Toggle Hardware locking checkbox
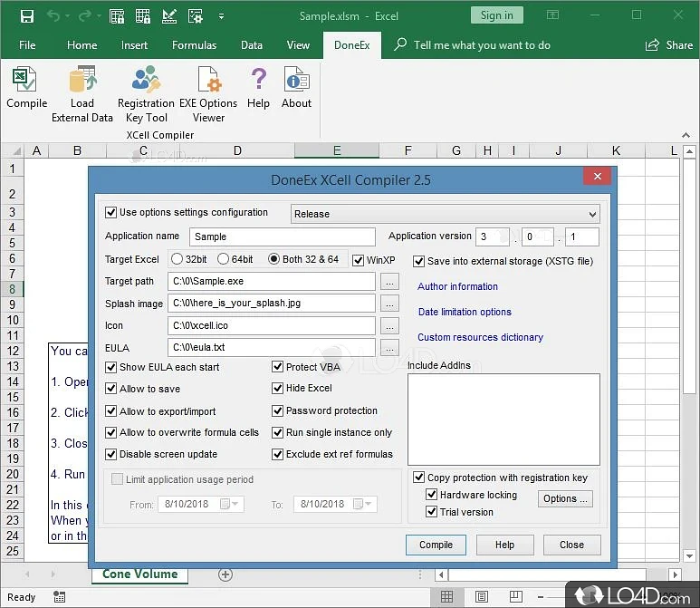The height and width of the screenshot is (608, 700). point(431,494)
